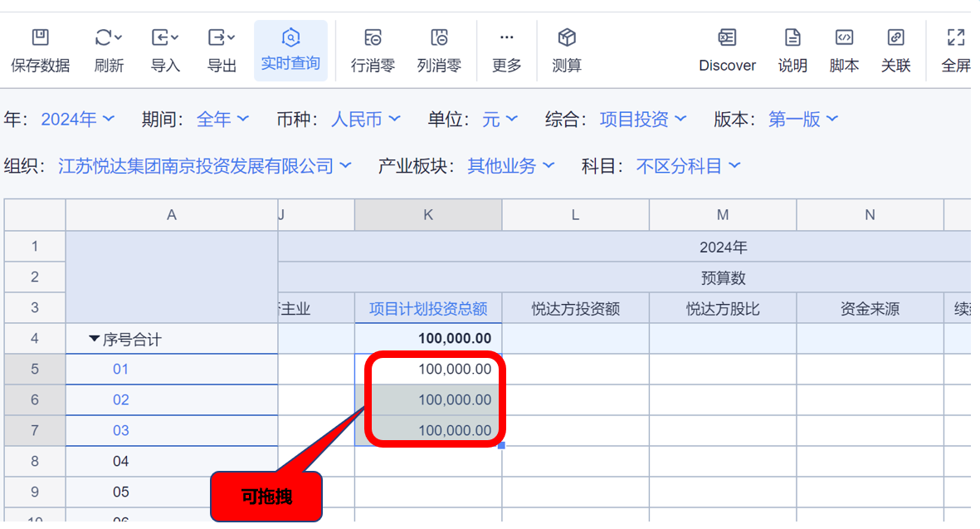This screenshot has height=529, width=980.
Task: Toggle Real-time Query (实时查询)
Action: pos(290,38)
